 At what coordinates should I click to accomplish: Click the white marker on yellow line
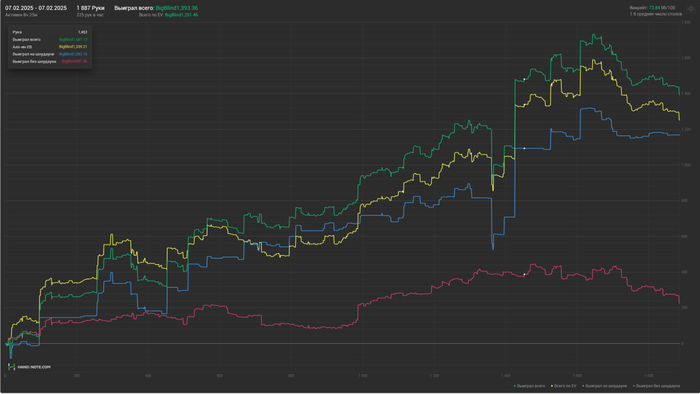(x=525, y=105)
